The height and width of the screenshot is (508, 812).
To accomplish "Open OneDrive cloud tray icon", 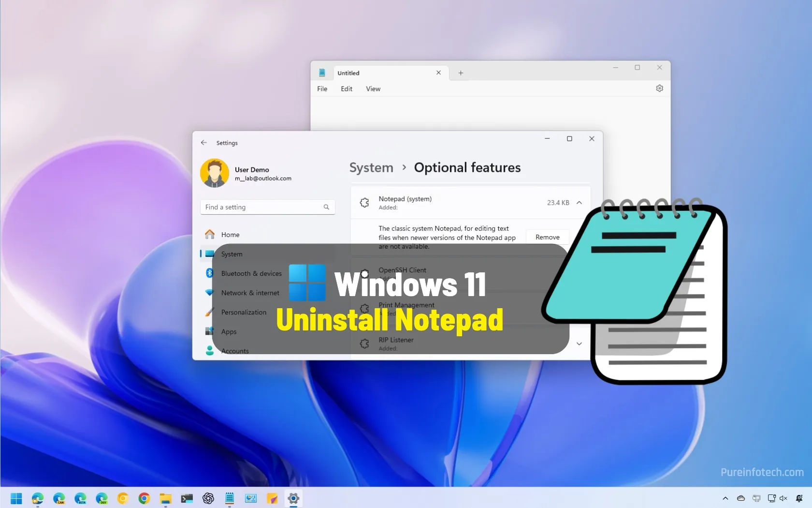I will (x=740, y=498).
